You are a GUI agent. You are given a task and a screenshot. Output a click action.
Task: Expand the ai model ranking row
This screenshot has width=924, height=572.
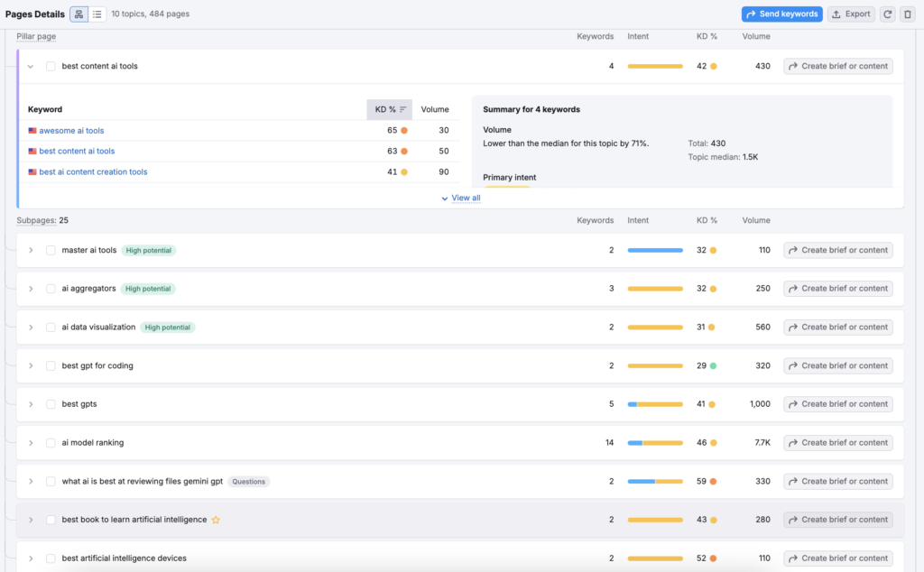pos(31,443)
